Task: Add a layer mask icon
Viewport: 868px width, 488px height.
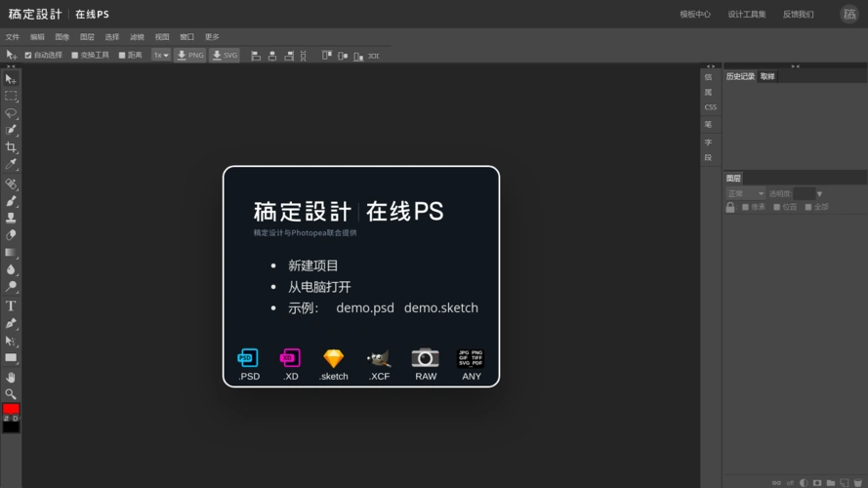Action: pos(817,483)
